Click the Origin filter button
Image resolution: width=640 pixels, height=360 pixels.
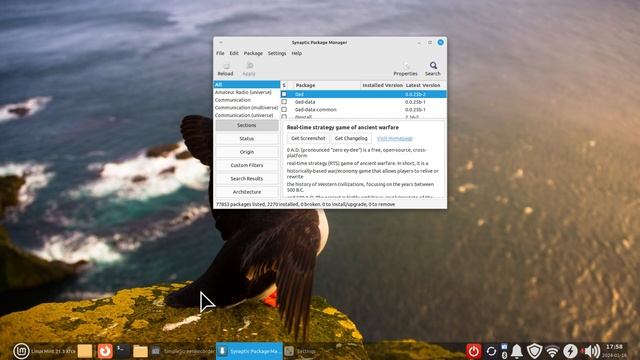pos(247,152)
